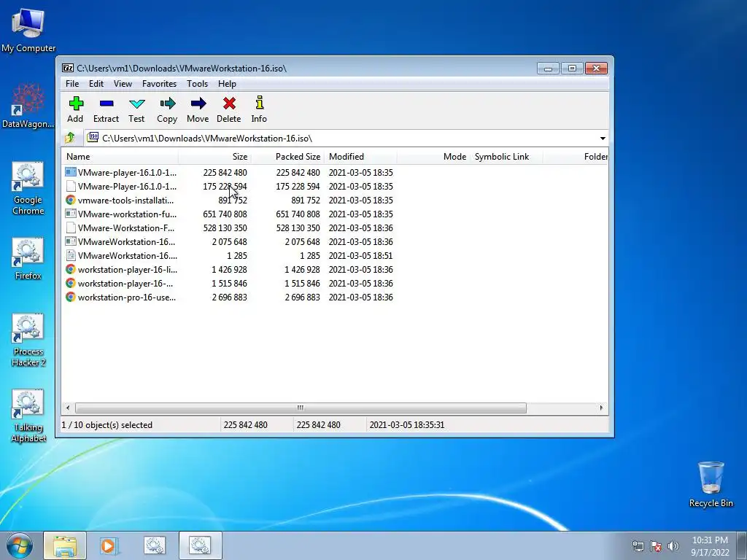The image size is (747, 560).
Task: Open the Info tool
Action: (259, 103)
